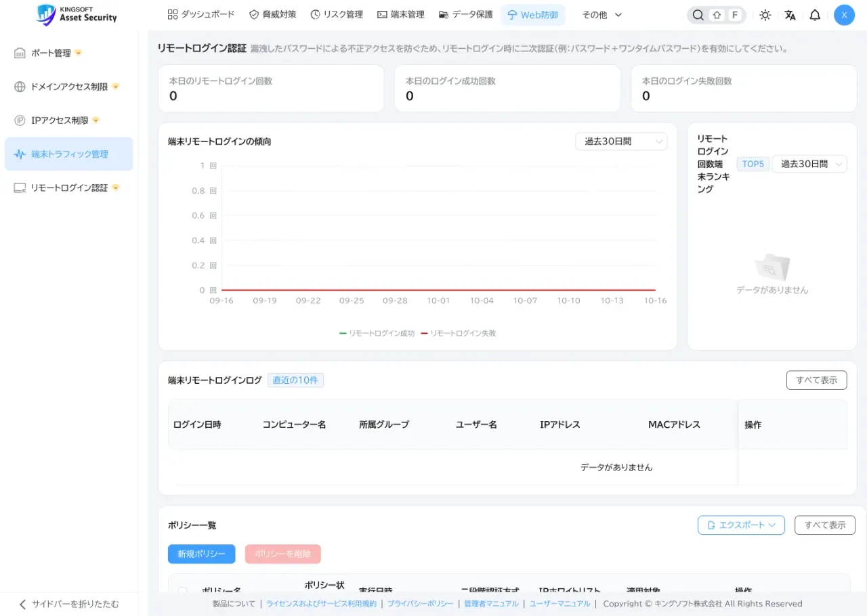
Task: Toggle the sun theme icon
Action: (765, 15)
